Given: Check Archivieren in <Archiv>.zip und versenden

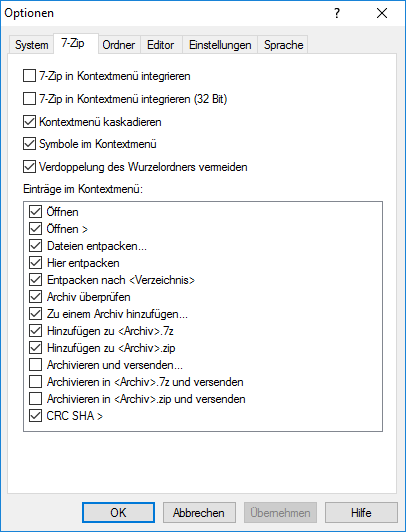Looking at the screenshot, I should pyautogui.click(x=35, y=399).
